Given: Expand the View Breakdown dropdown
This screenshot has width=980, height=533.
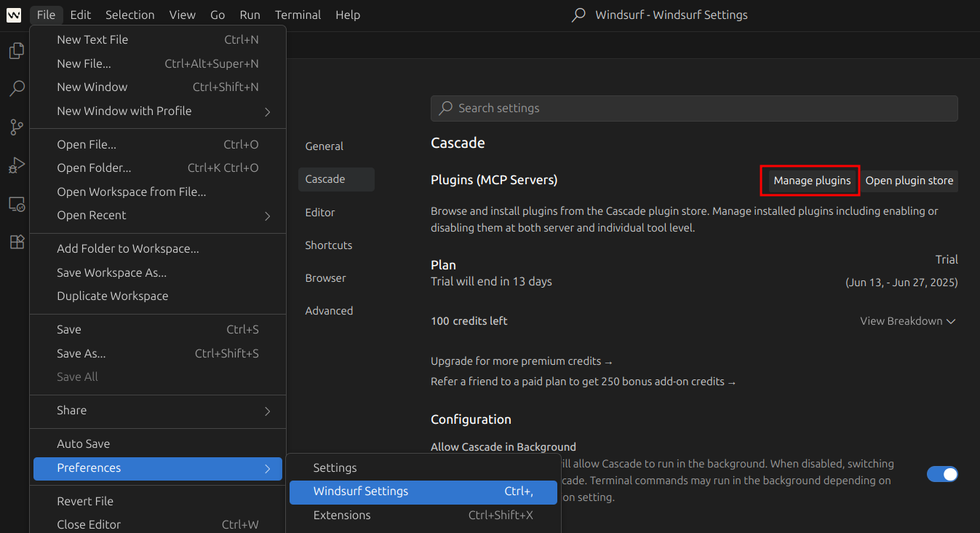Looking at the screenshot, I should pyautogui.click(x=907, y=321).
